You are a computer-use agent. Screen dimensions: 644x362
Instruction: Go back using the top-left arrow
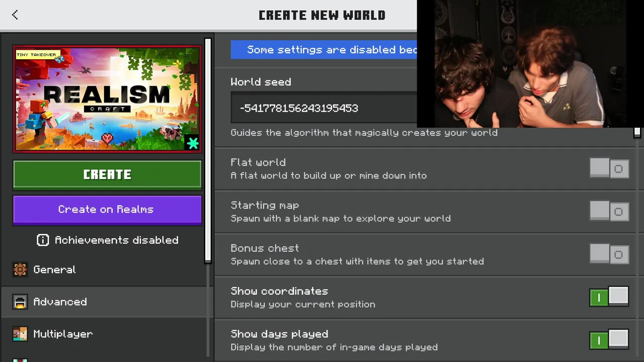coord(15,15)
